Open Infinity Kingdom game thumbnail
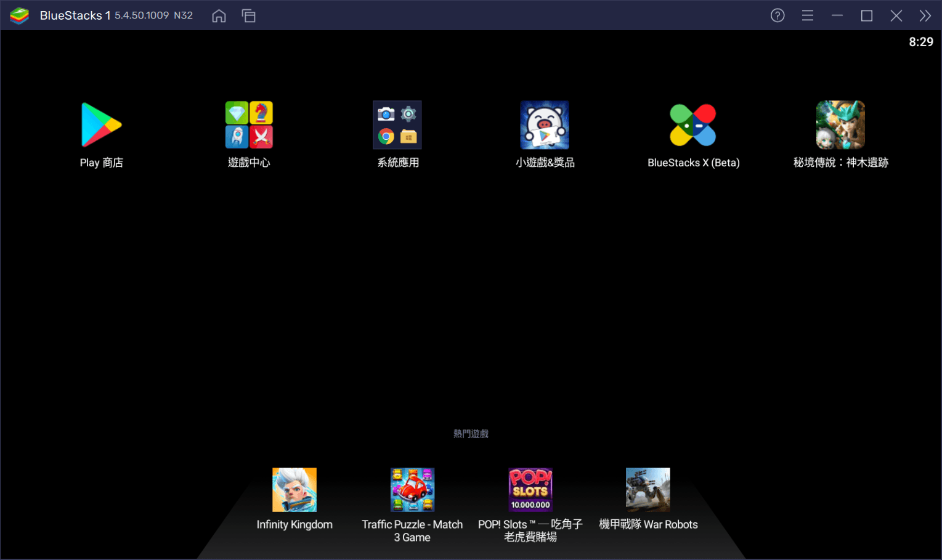 coord(294,490)
